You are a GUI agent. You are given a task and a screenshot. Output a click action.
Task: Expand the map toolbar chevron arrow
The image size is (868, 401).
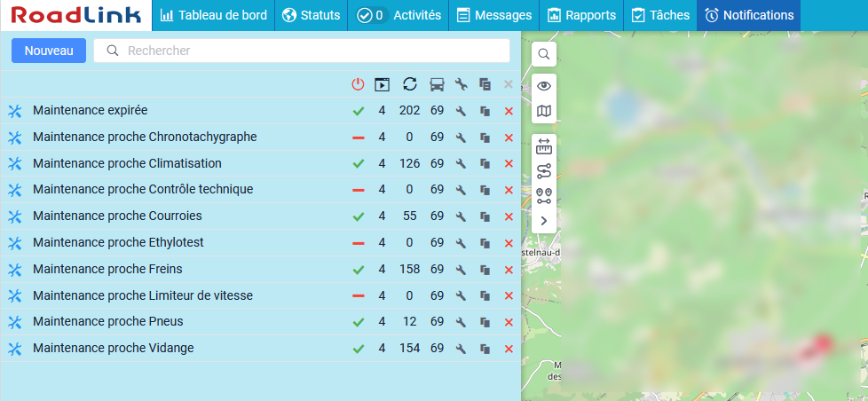point(544,220)
